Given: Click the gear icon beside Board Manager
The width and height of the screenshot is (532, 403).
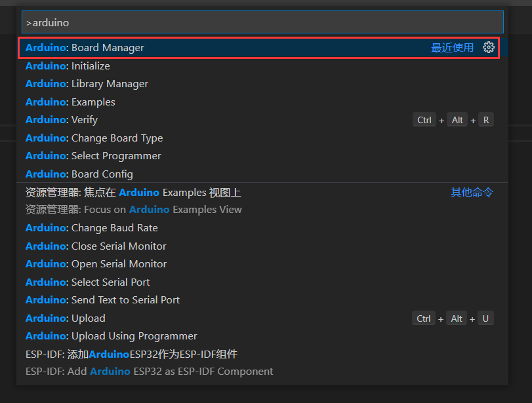Looking at the screenshot, I should 489,47.
